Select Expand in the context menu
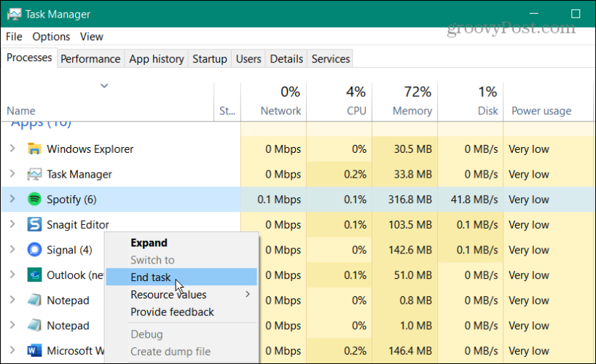 tap(181, 242)
